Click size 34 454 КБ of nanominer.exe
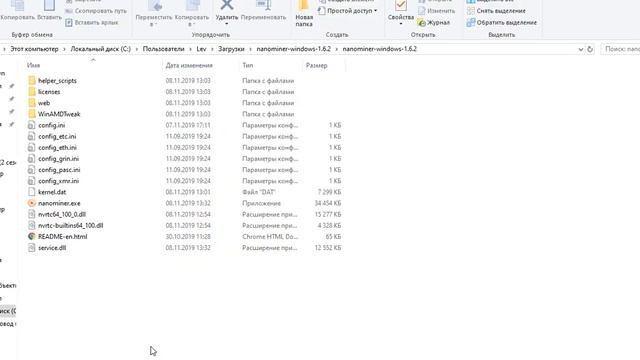The image size is (640, 360). 328,203
